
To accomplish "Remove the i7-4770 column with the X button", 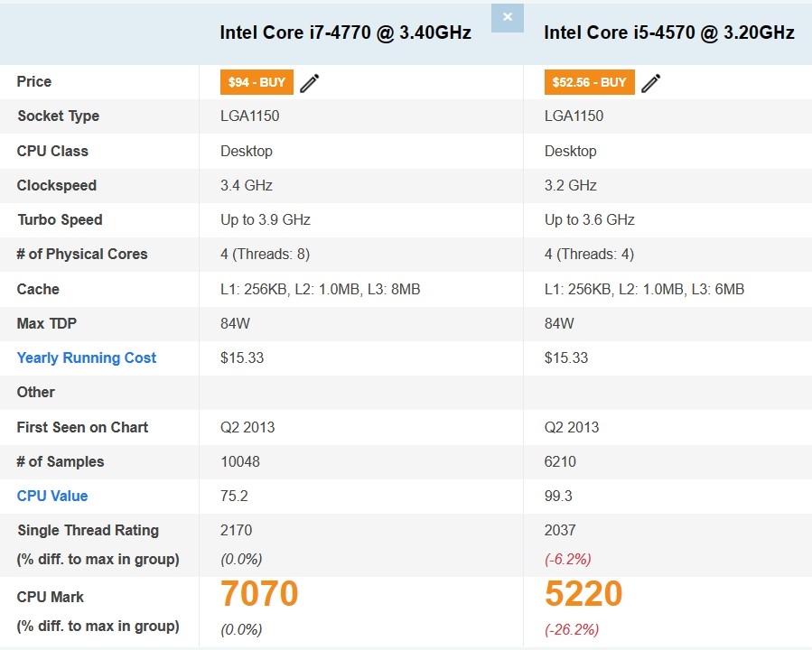I will 508,17.
